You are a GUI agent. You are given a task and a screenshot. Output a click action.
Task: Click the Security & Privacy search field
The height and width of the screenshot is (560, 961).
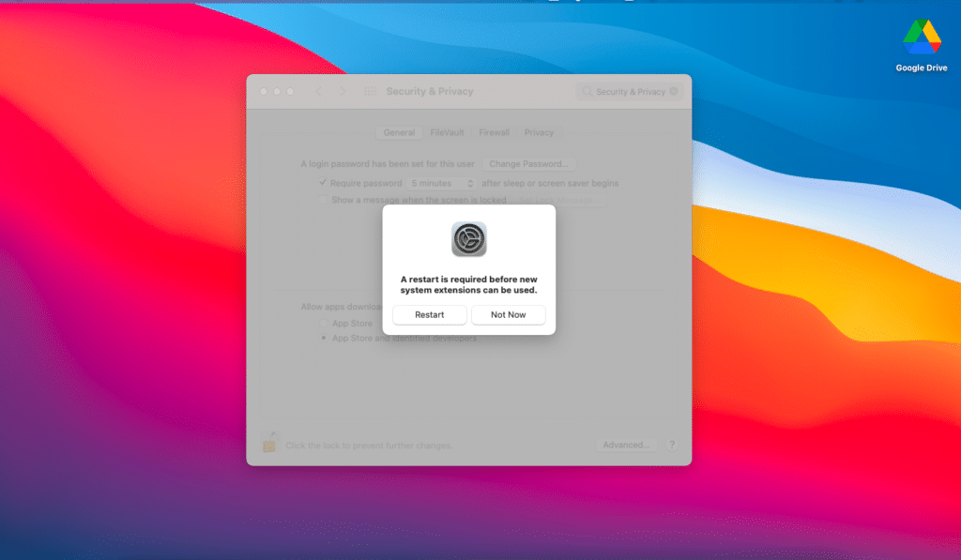[x=630, y=91]
